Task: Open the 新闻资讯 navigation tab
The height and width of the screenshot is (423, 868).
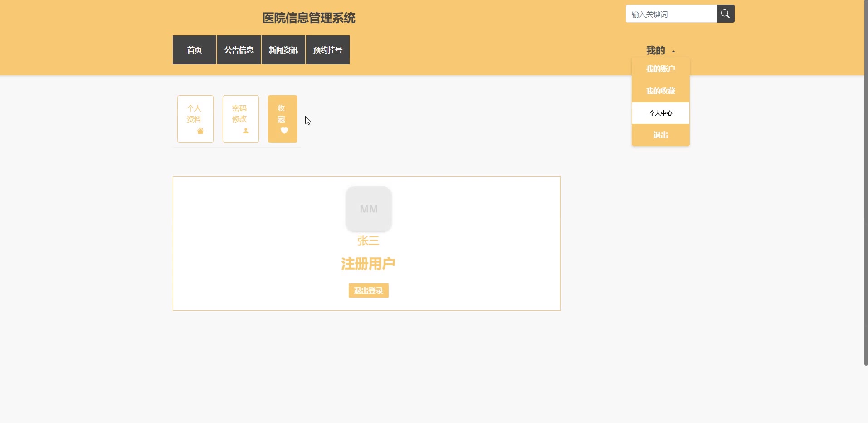Action: click(283, 50)
